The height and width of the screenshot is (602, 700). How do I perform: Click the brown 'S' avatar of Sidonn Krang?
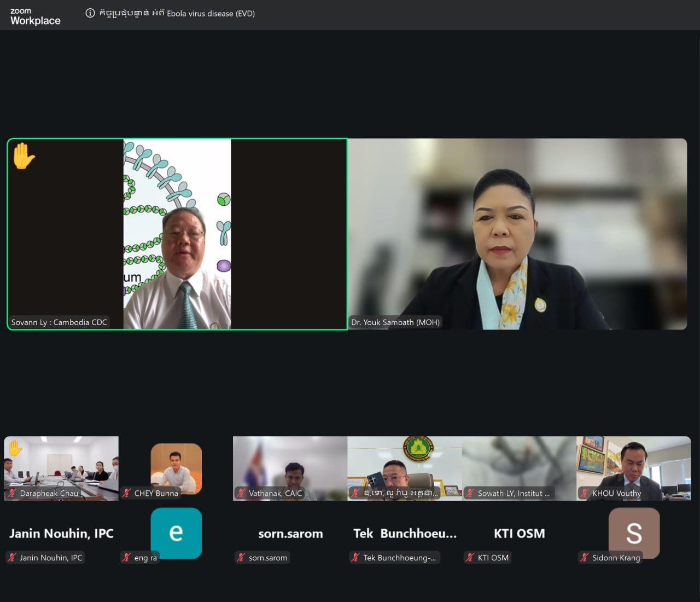(634, 533)
